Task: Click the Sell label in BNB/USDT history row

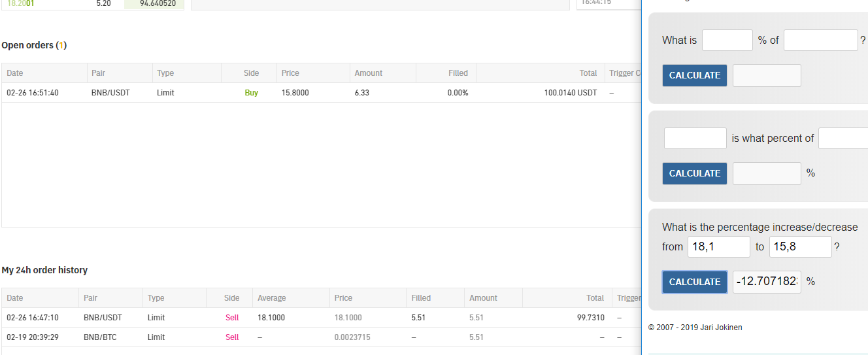Action: pos(232,318)
